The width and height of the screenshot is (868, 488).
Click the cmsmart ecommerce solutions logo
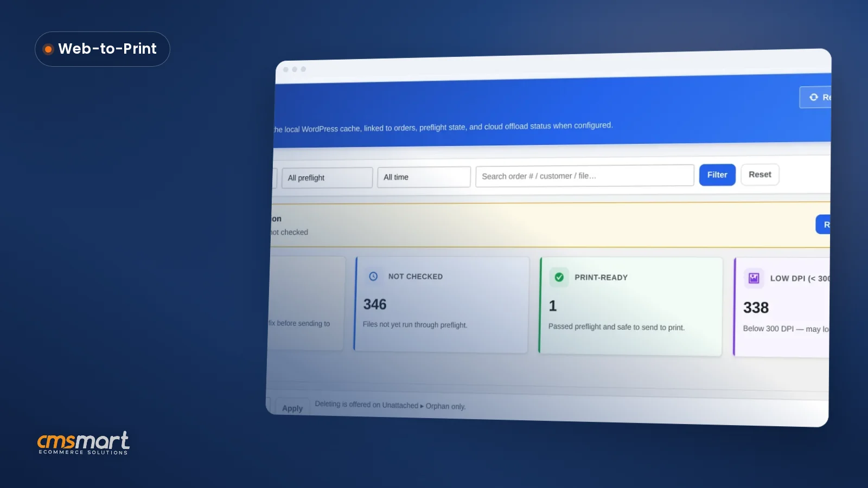coord(84,443)
